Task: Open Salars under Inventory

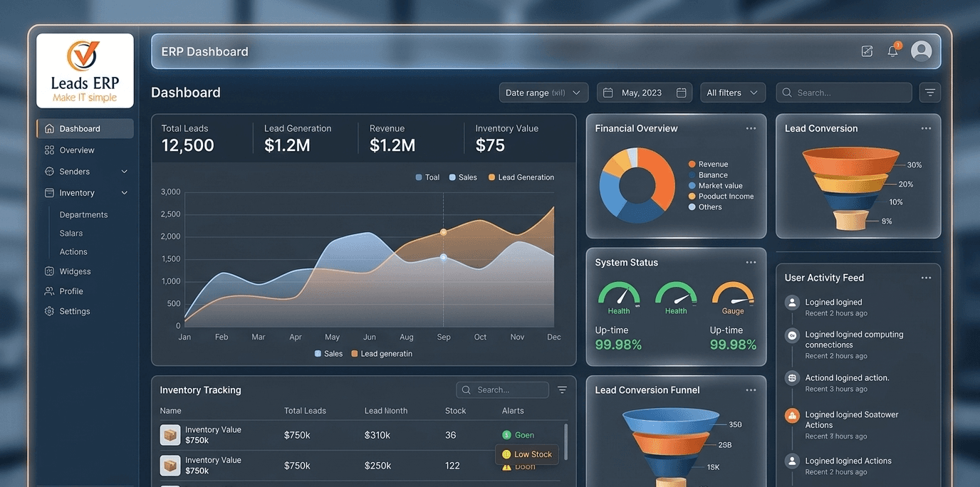Action: tap(71, 234)
